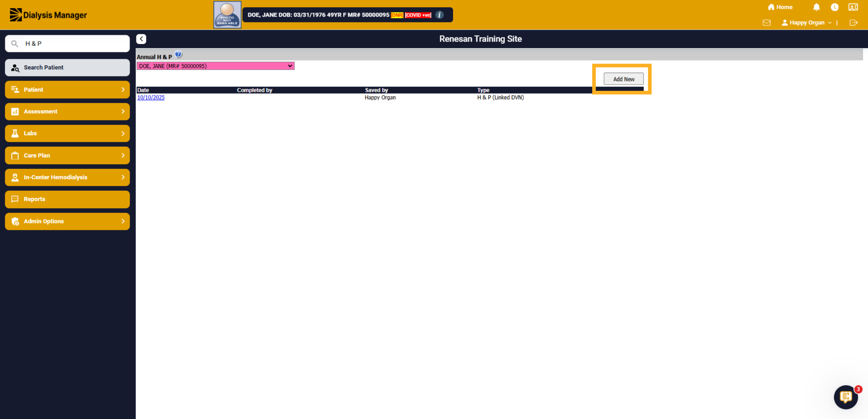The height and width of the screenshot is (419, 868).
Task: Click the Completed by column header
Action: click(x=255, y=90)
